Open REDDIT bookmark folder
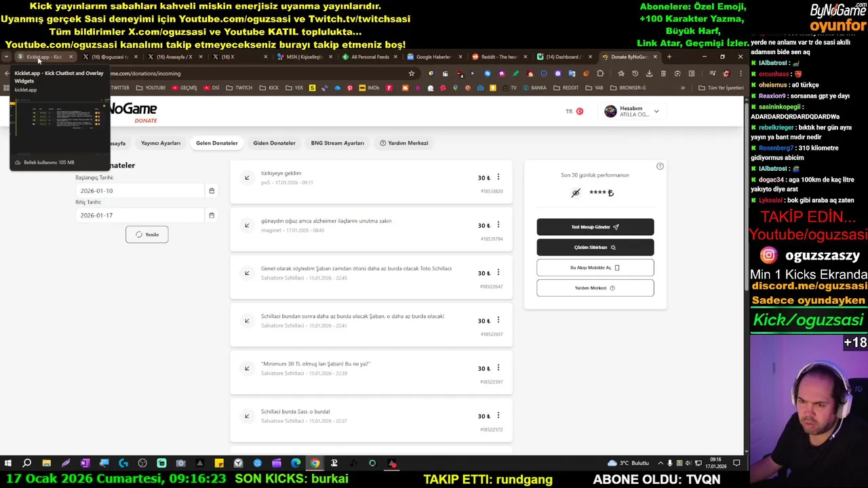 coord(566,87)
